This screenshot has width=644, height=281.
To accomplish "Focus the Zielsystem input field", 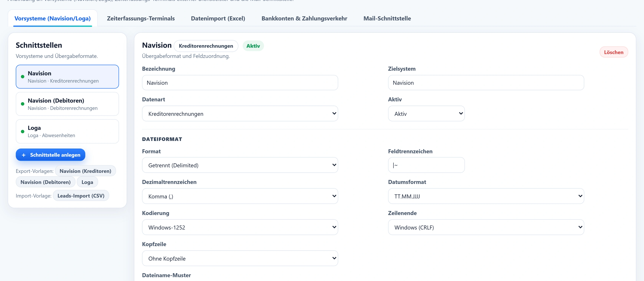I will 486,83.
